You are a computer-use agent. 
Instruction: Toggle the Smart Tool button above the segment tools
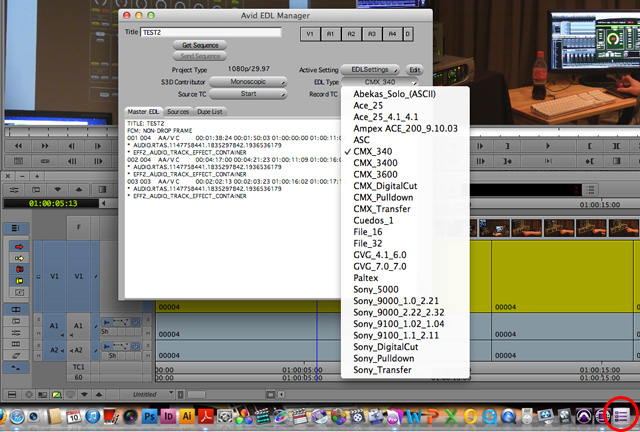[16, 228]
